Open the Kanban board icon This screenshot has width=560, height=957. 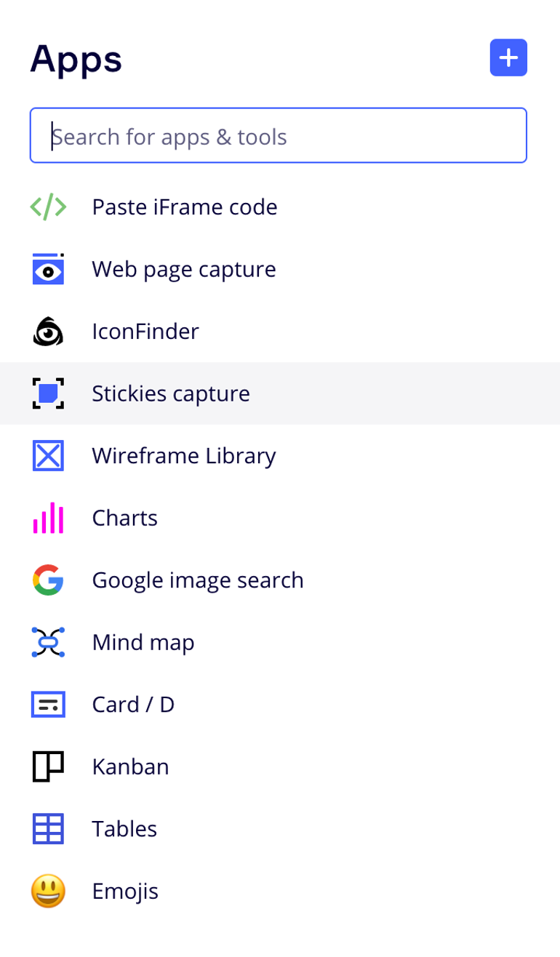(x=48, y=767)
